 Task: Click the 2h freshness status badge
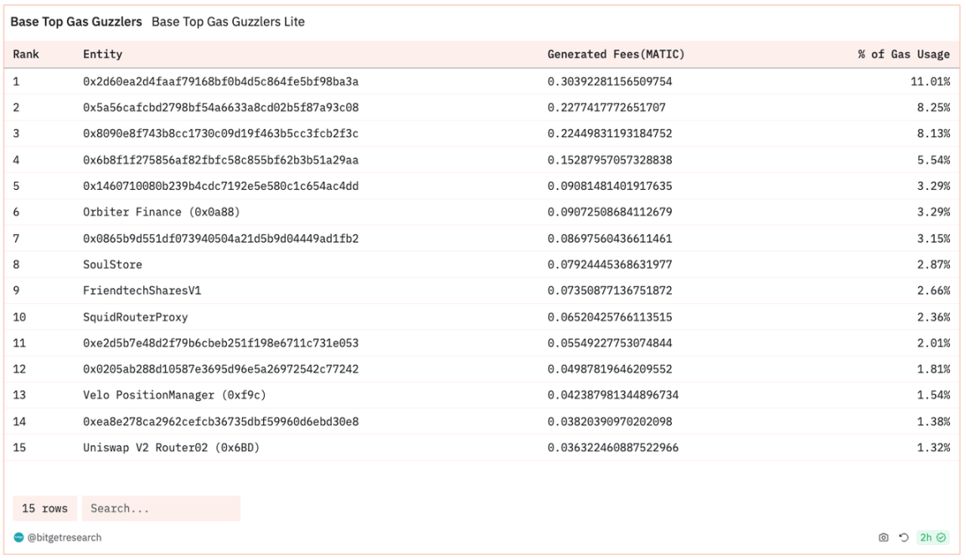click(932, 537)
